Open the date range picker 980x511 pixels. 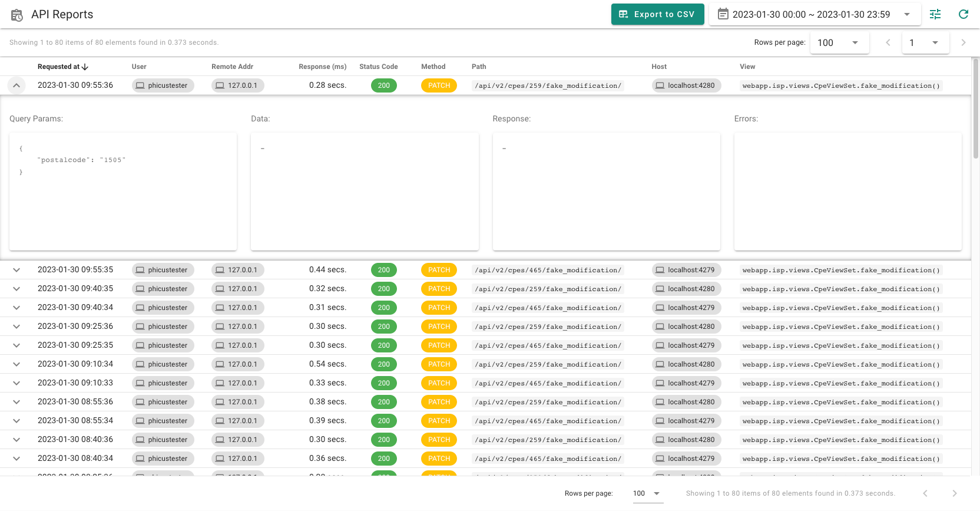tap(815, 14)
